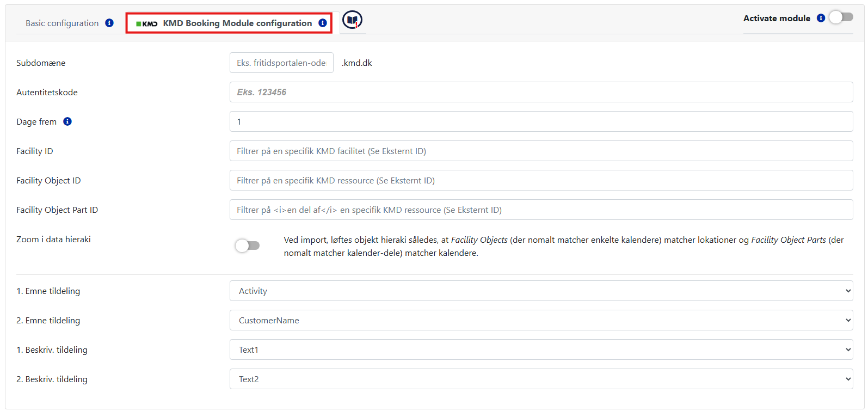This screenshot has height=411, width=868.
Task: Click the info icon next to Activate module
Action: 821,18
